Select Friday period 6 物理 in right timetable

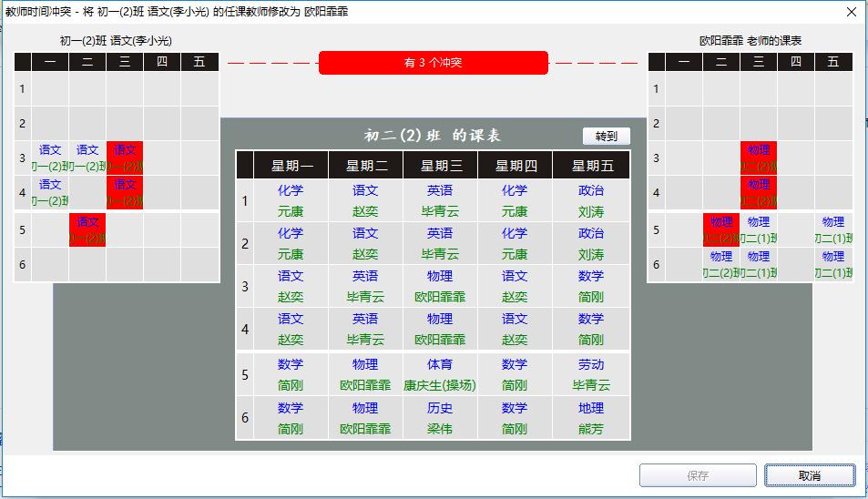832,264
